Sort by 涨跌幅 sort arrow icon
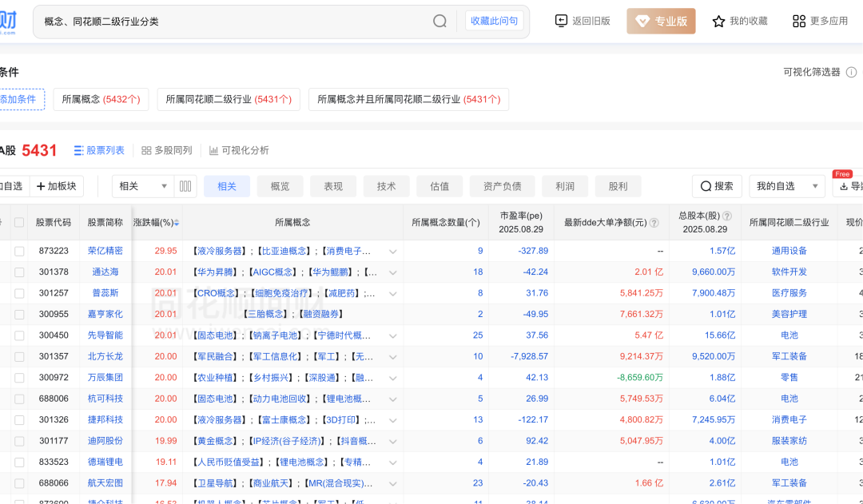Image resolution: width=863 pixels, height=504 pixels. point(177,223)
